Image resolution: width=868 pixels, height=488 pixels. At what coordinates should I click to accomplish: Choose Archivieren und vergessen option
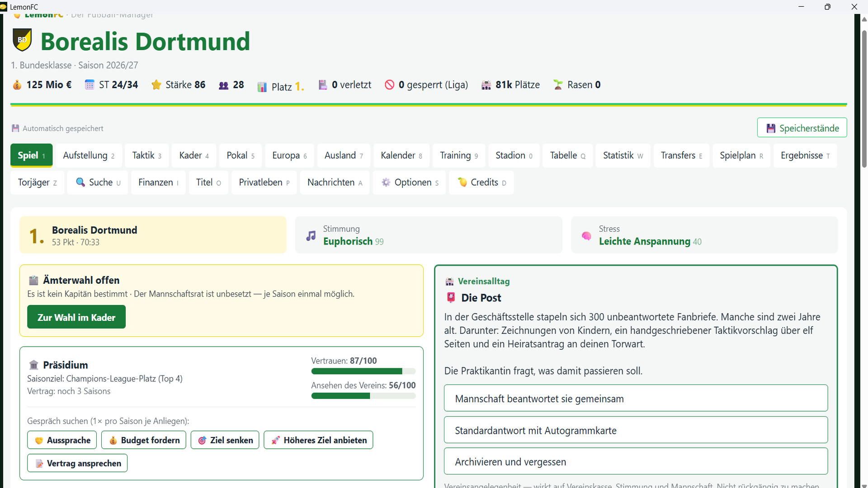[x=636, y=461]
